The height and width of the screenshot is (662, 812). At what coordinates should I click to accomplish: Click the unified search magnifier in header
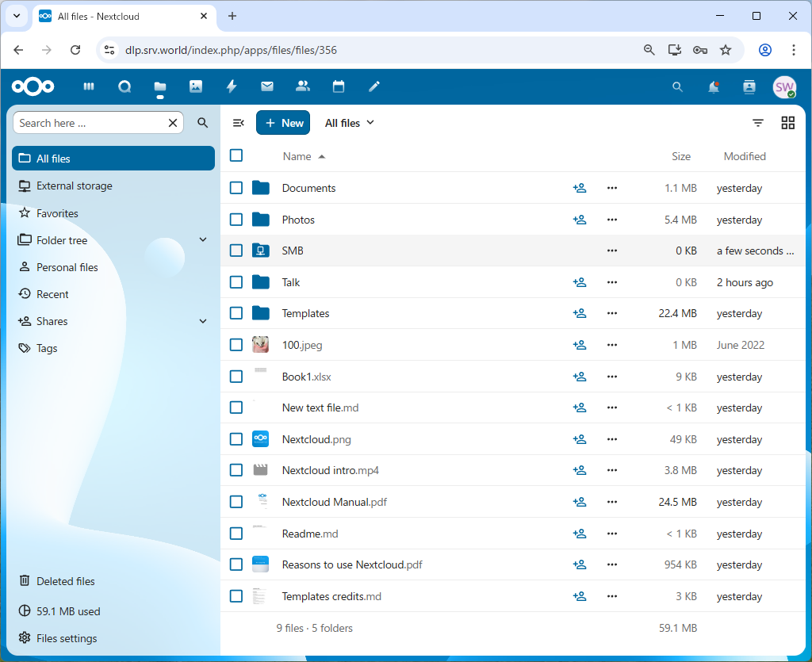click(677, 87)
